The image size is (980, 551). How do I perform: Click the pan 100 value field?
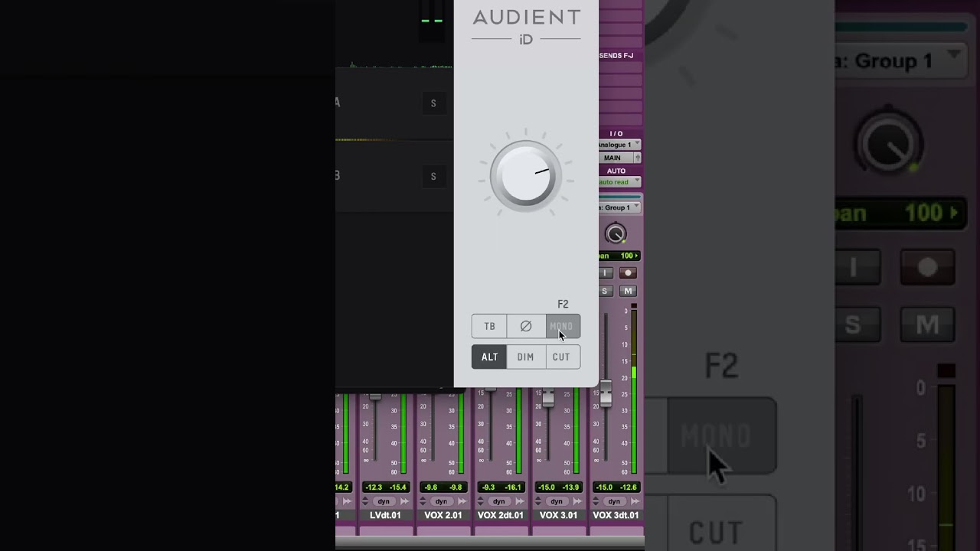(619, 256)
